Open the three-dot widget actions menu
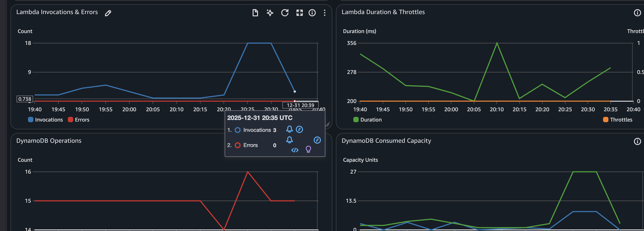 click(x=324, y=13)
